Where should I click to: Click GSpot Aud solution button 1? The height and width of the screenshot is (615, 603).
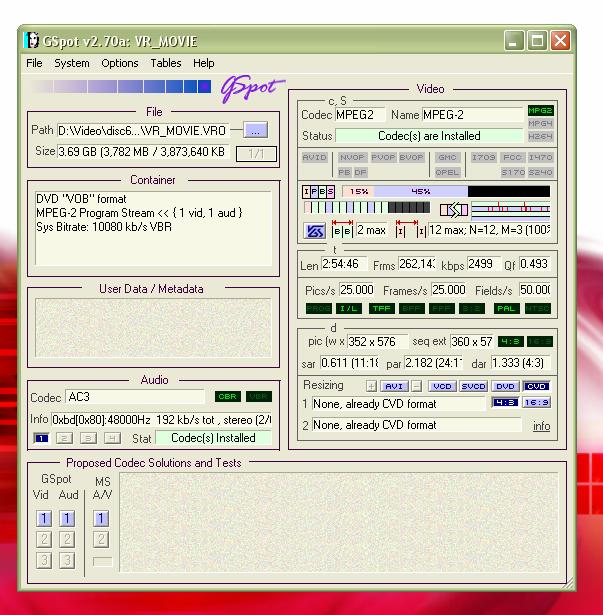pyautogui.click(x=67, y=519)
